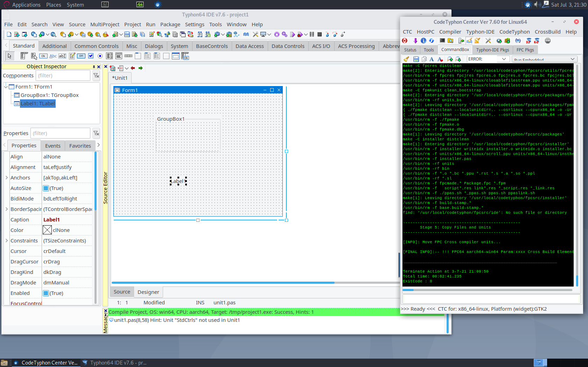Toggle the Enabled True checkbox
Image resolution: width=588 pixels, height=367 pixels.
coord(46,293)
